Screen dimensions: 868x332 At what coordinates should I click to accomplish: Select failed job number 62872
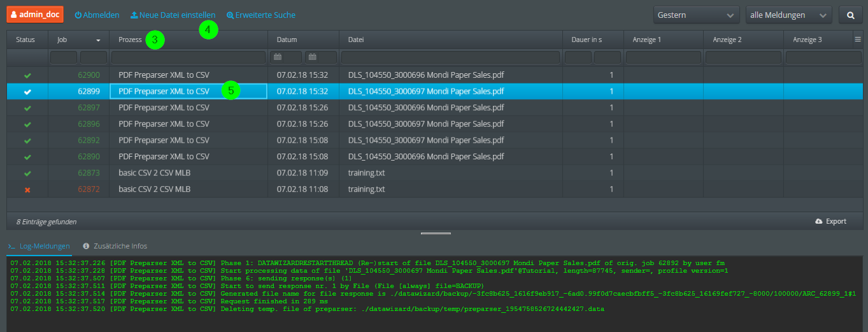tap(89, 189)
